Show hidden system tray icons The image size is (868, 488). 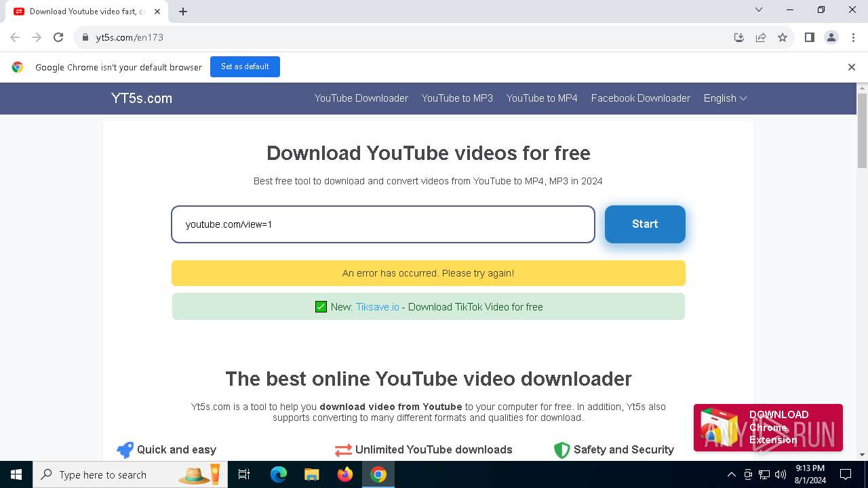tap(731, 474)
